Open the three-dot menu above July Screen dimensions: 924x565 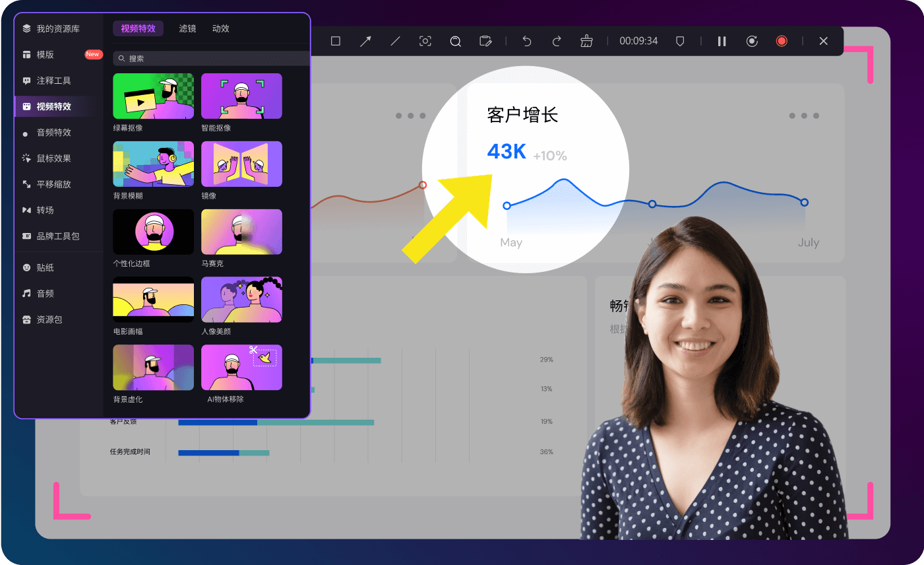pos(804,116)
